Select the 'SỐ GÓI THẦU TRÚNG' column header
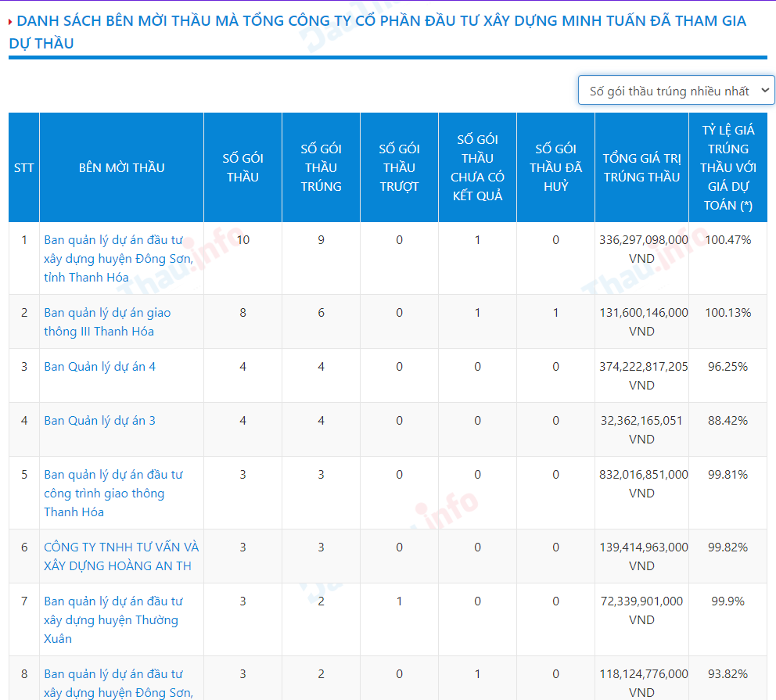This screenshot has height=700, width=776. 321,167
